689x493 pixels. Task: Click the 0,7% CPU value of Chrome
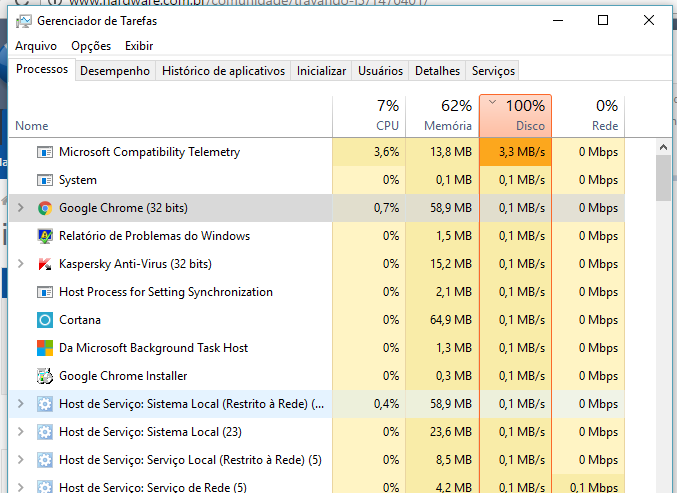(387, 208)
